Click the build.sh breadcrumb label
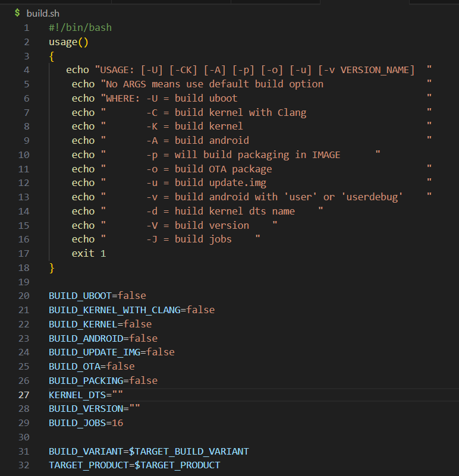Viewport: 459px width, 476px height. [x=43, y=14]
